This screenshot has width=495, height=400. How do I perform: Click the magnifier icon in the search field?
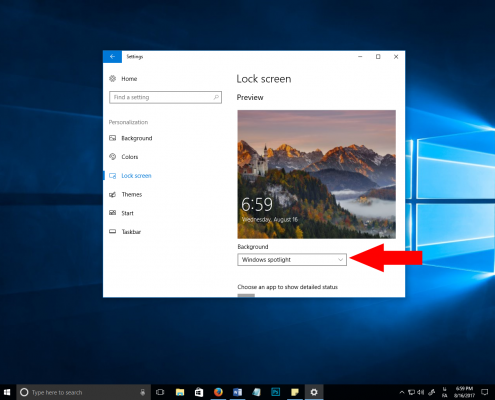216,97
